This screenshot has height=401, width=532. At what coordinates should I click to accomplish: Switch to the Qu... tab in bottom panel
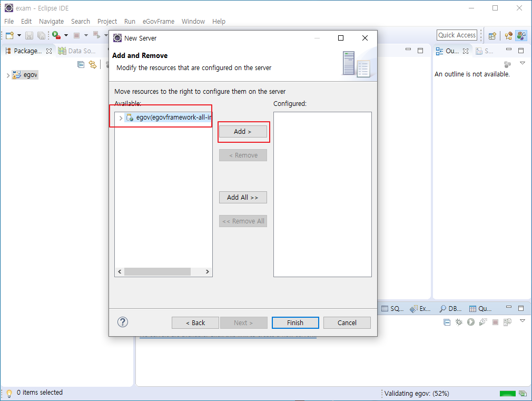point(480,309)
